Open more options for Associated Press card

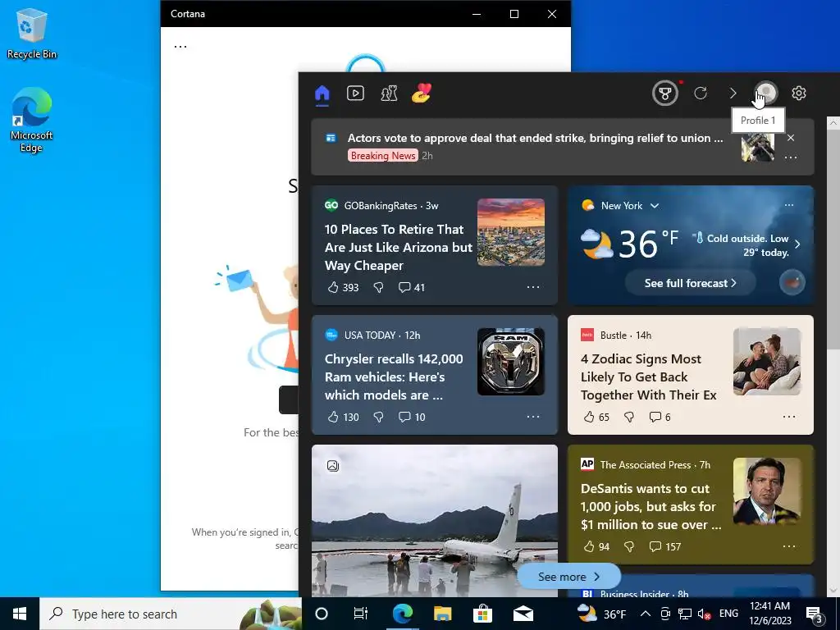[x=789, y=546]
